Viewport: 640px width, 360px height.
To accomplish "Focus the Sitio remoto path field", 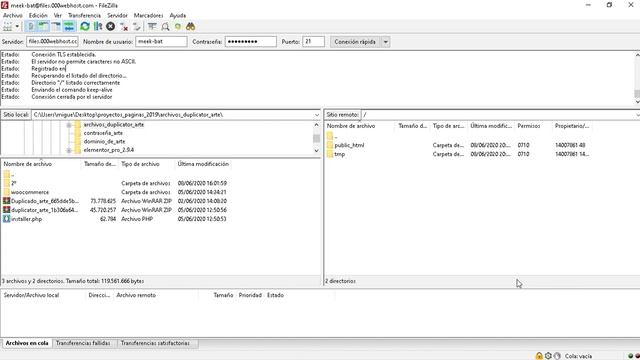I will 500,115.
